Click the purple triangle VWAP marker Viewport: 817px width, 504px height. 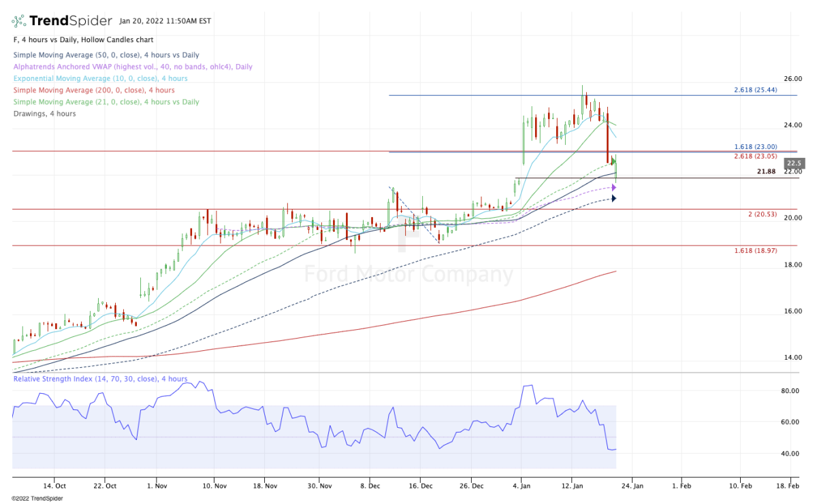tap(613, 187)
